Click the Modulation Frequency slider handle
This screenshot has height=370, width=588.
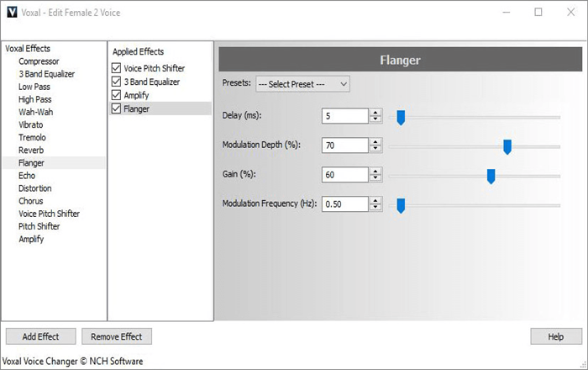tap(401, 206)
